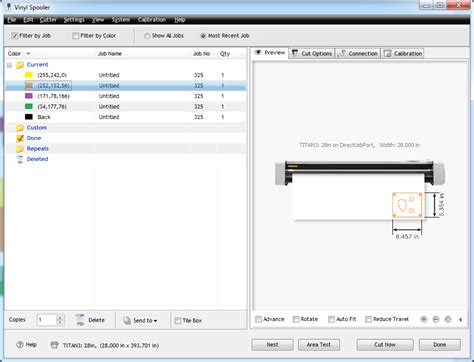
Task: Select the Repeats tree item label
Action: point(38,149)
